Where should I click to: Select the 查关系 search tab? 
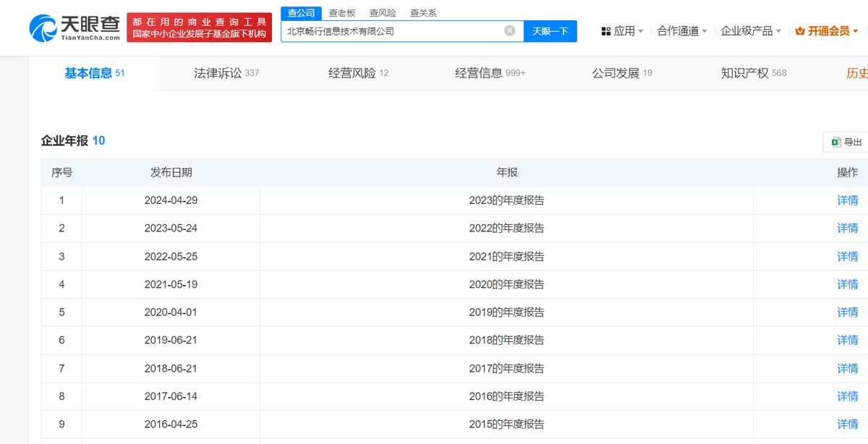click(423, 13)
